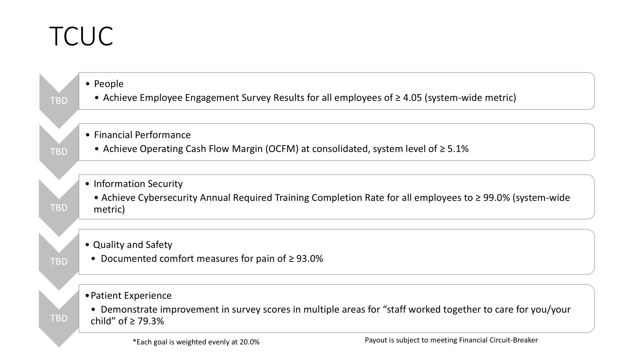Select the TBD chevron beside People
The width and height of the screenshot is (644, 362).
pyautogui.click(x=59, y=101)
